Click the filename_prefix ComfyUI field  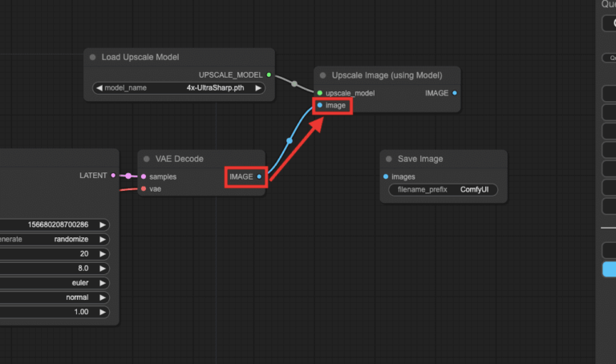coord(443,191)
